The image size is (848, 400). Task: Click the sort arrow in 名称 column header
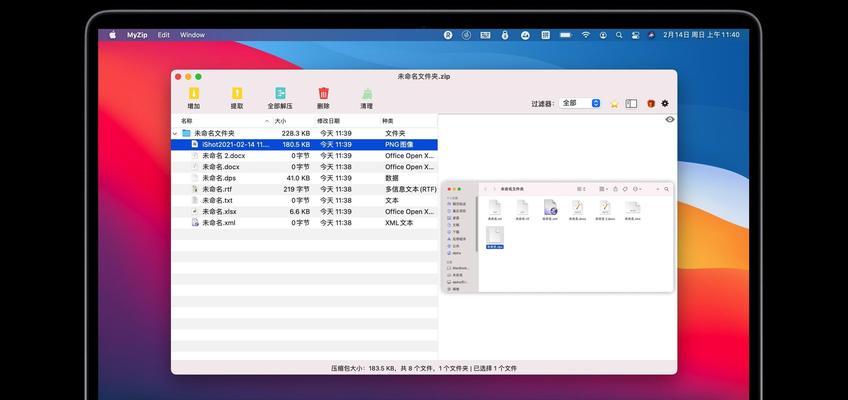click(267, 121)
